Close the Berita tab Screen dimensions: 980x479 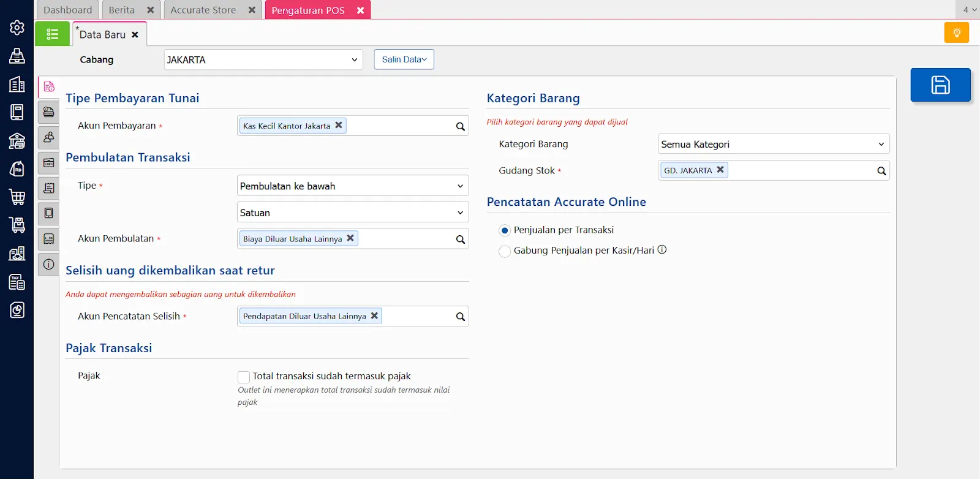(151, 10)
